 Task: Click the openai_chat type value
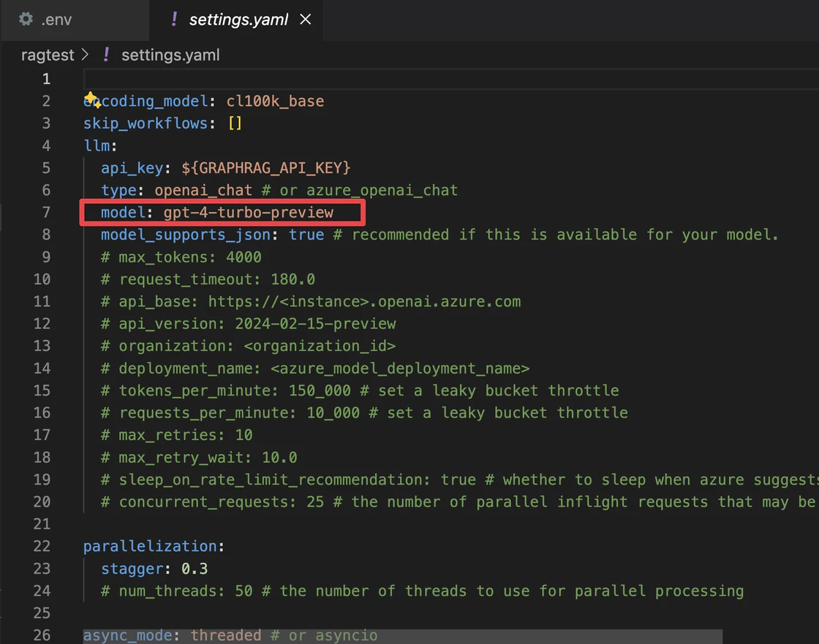point(203,190)
